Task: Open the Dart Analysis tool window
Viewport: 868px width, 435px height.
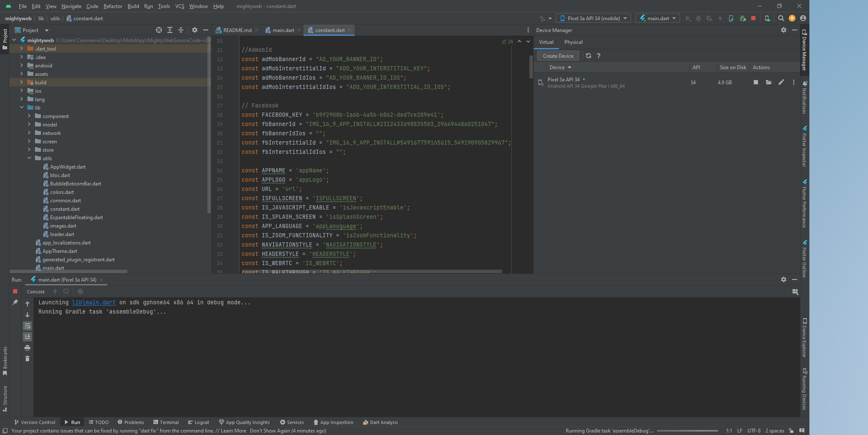Action: (x=380, y=422)
